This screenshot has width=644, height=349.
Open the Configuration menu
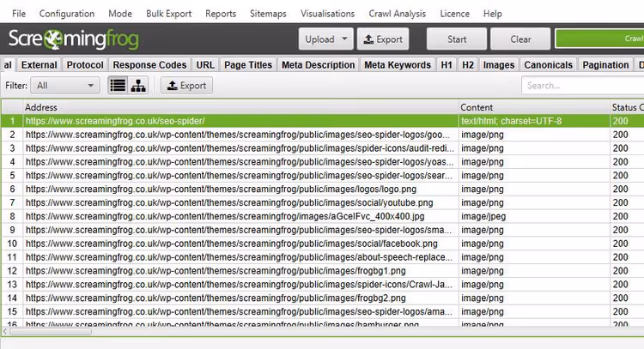[67, 14]
